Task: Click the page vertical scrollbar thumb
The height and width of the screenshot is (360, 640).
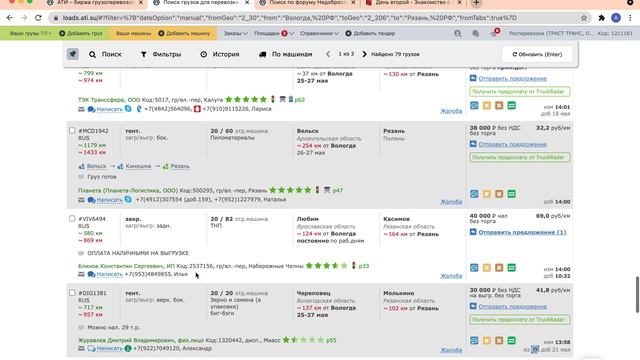Action: [637, 294]
